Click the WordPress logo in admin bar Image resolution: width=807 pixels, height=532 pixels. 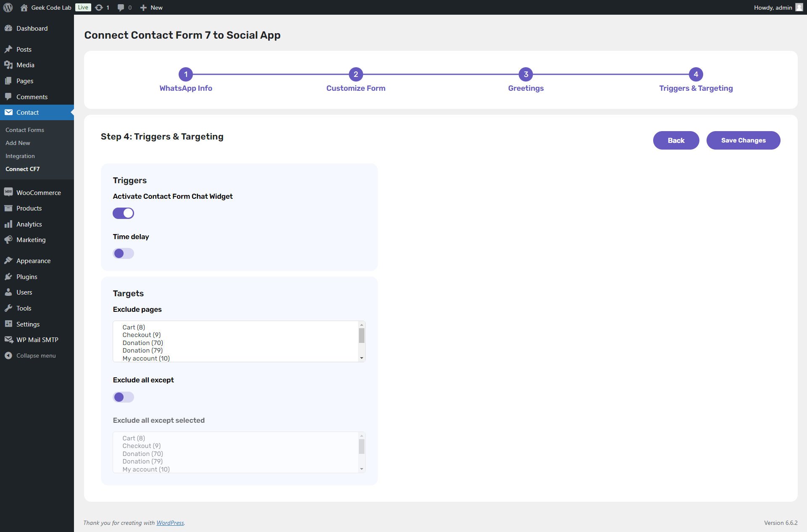coord(8,8)
